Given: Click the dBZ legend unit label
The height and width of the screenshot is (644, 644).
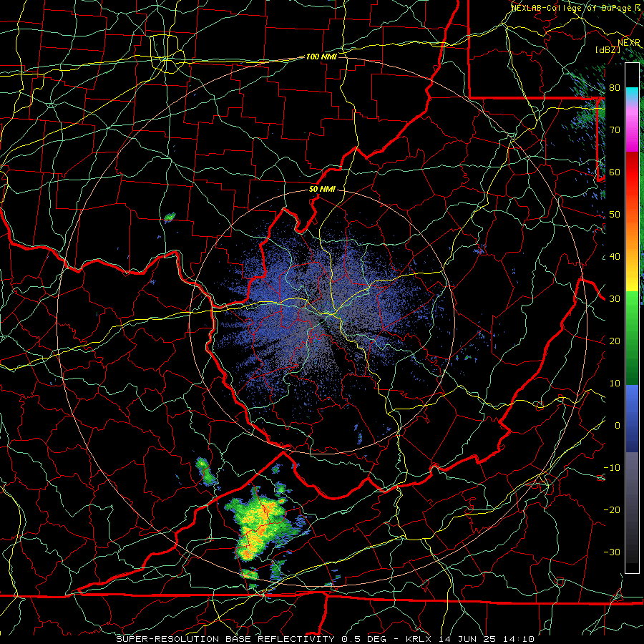Looking at the screenshot, I should click(x=608, y=50).
